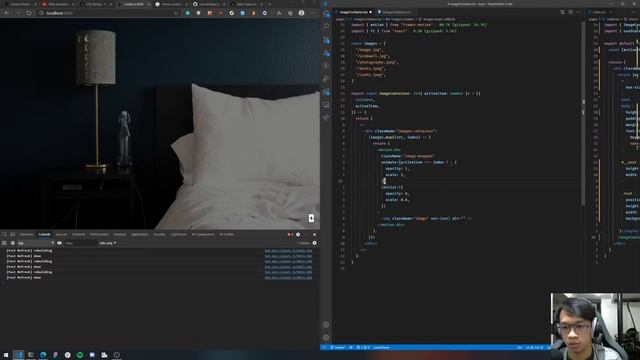This screenshot has width=640, height=360.
Task: Switch to the Application tab in DevTools
Action: [x=140, y=234]
